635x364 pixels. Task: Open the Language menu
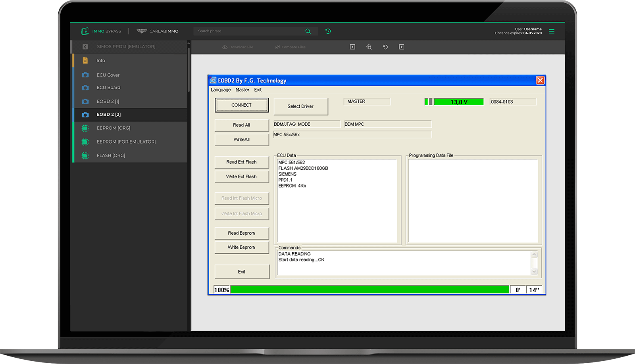tap(221, 90)
